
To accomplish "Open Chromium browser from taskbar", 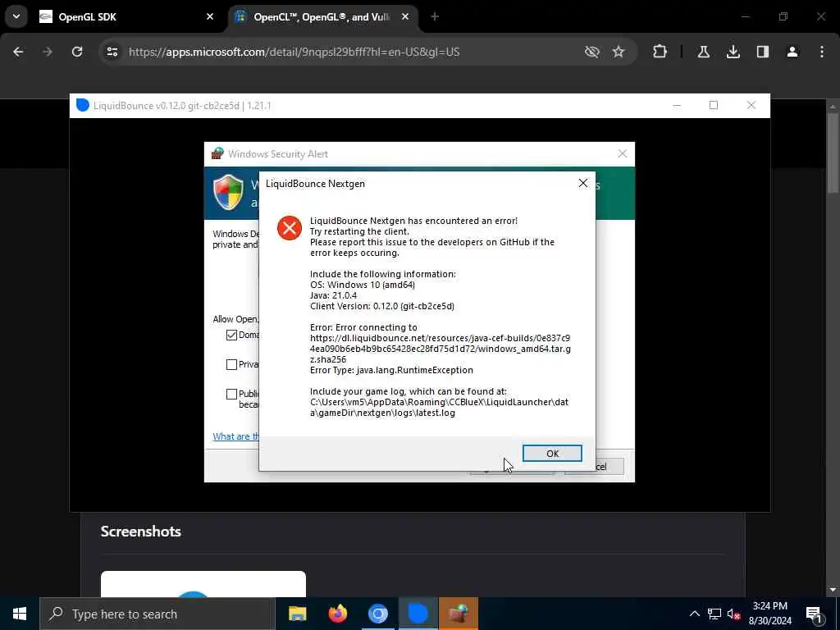I will 377,614.
